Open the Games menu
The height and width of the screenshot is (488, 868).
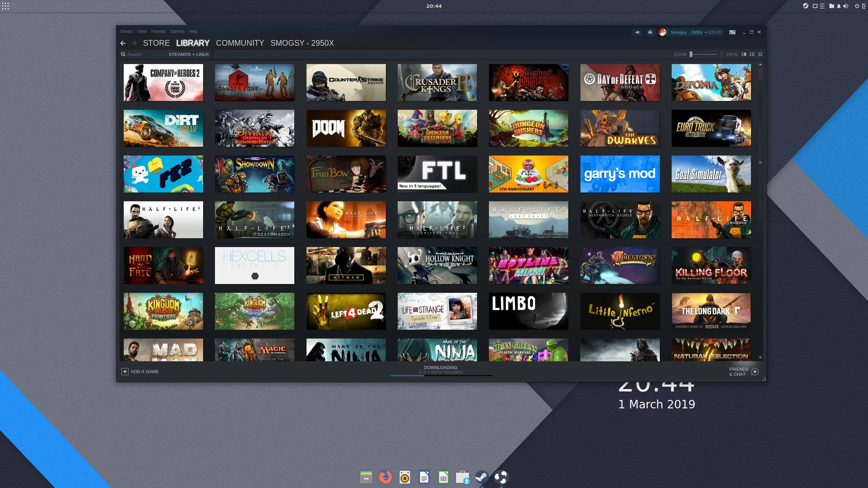(177, 31)
